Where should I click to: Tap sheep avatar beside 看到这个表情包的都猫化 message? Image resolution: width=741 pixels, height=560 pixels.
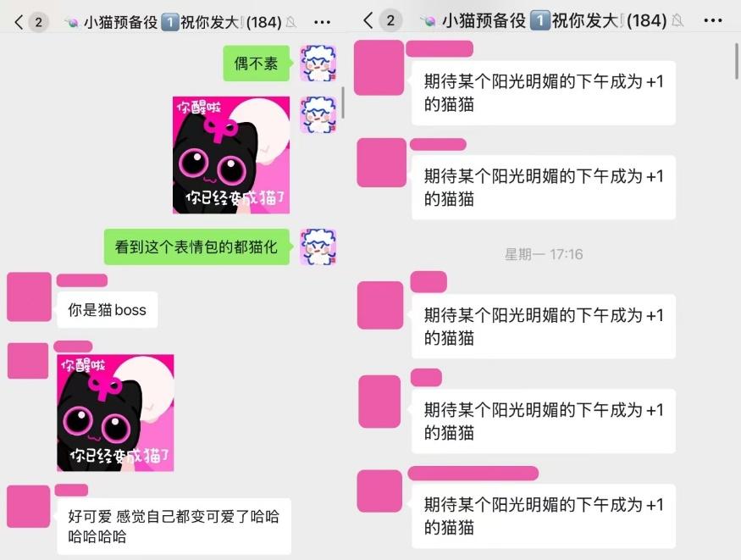tap(318, 247)
